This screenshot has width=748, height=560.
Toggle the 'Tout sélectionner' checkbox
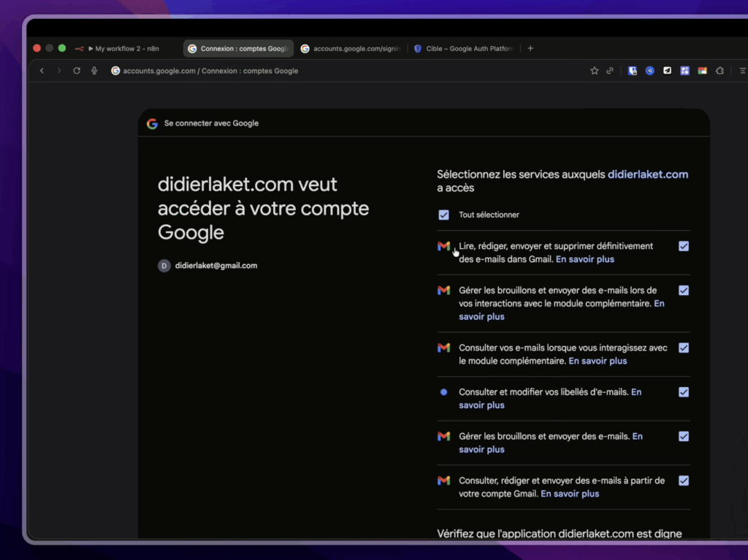[443, 215]
